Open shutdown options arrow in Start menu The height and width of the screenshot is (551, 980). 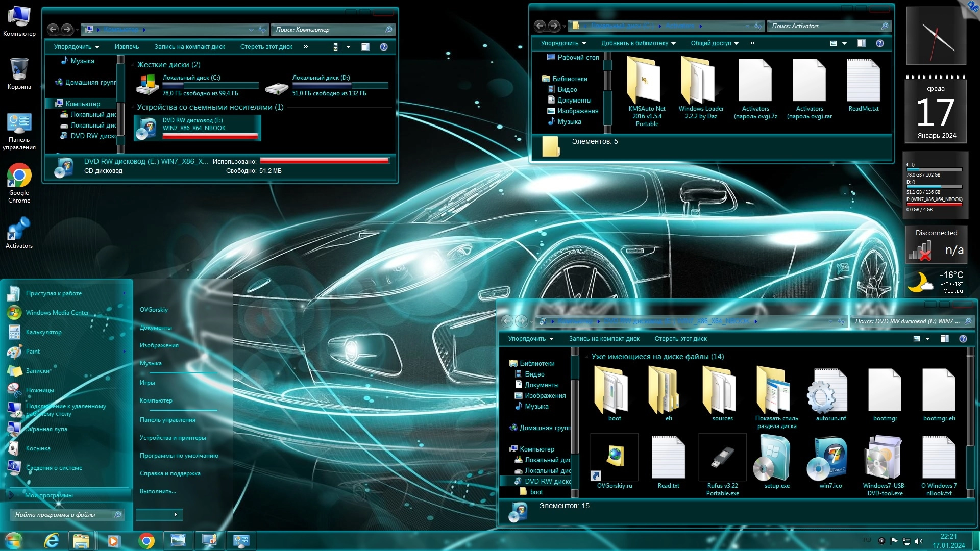[176, 514]
